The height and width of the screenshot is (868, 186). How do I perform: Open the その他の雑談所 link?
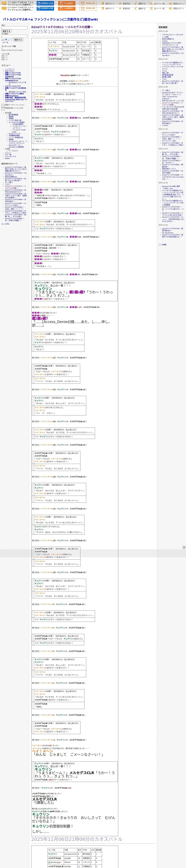coord(18,124)
